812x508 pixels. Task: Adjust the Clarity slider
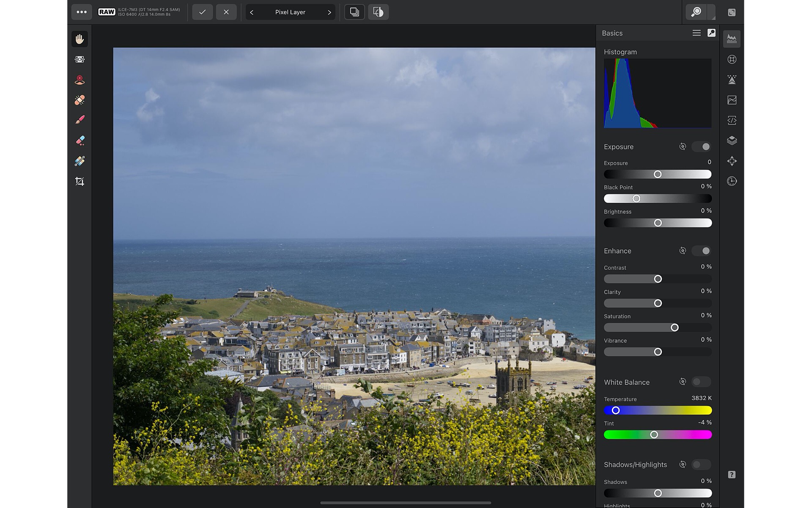point(658,303)
